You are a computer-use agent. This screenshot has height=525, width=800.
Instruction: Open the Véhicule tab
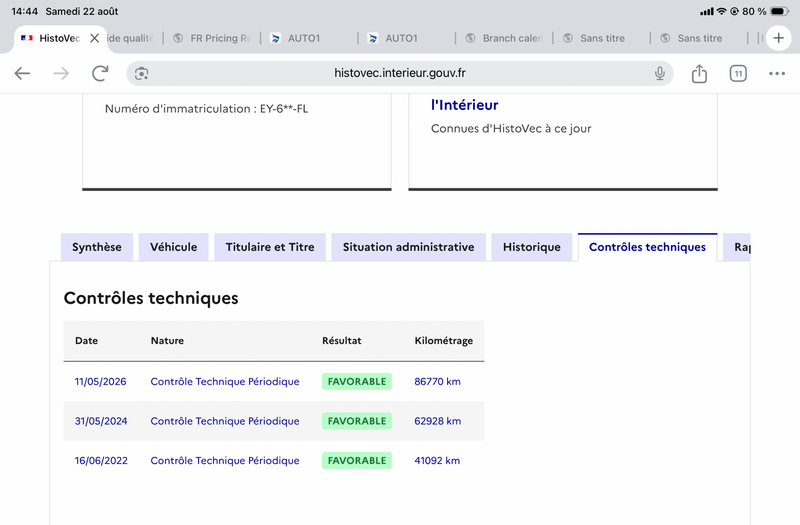(173, 247)
